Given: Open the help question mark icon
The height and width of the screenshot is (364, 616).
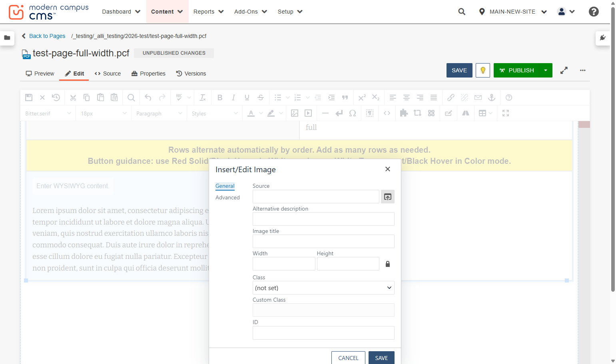Looking at the screenshot, I should tap(594, 12).
